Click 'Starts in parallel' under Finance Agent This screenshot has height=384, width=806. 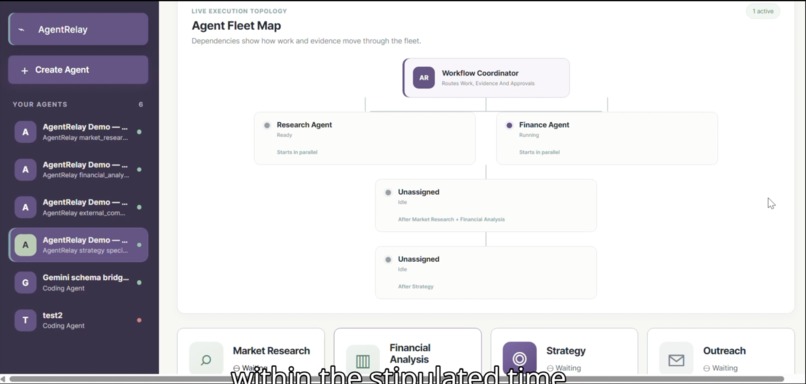[540, 152]
